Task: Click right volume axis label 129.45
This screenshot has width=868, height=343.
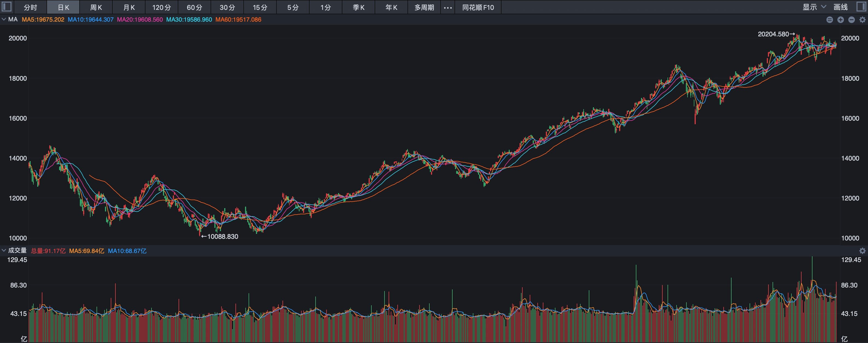Action: pos(851,260)
